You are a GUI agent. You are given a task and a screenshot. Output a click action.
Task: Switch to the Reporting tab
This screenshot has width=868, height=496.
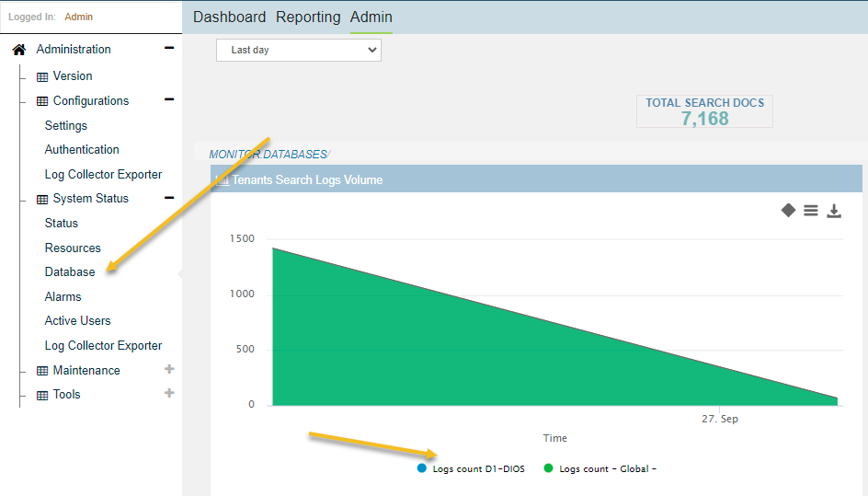pyautogui.click(x=308, y=17)
